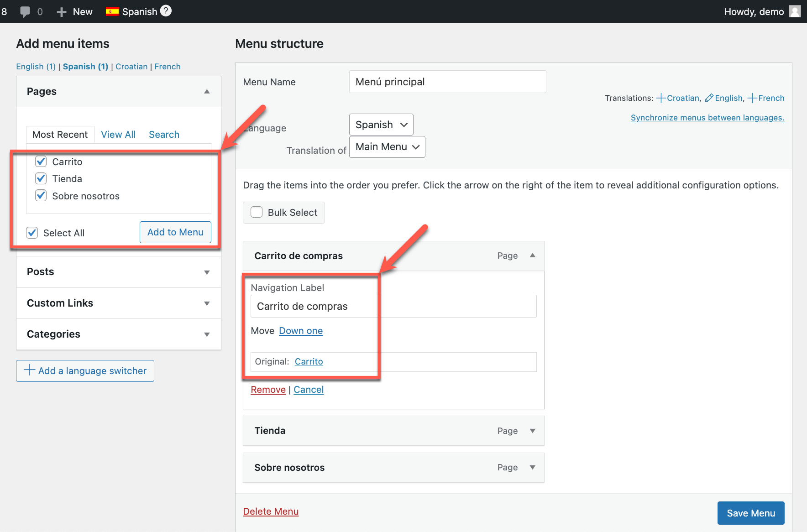Add French translation via plus icon

pos(752,98)
